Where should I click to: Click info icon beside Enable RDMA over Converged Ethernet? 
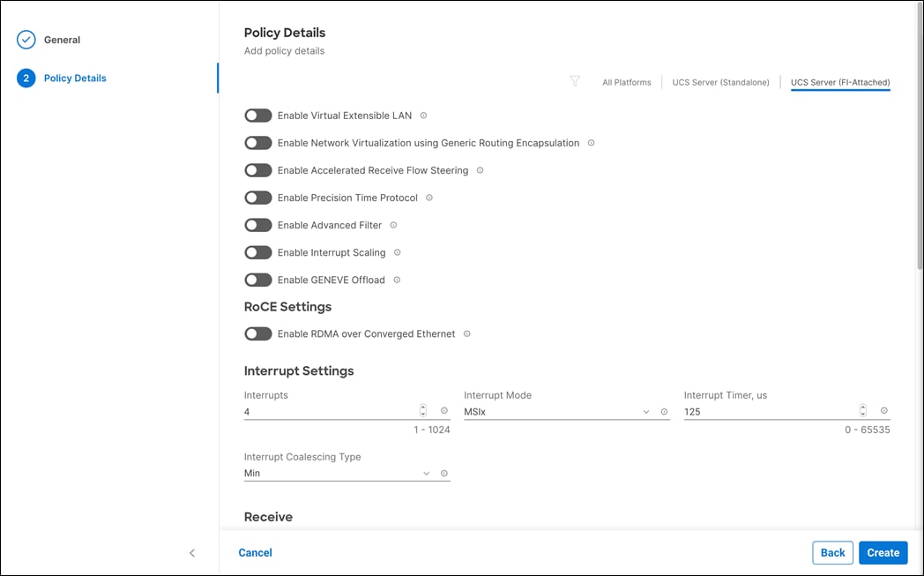[x=467, y=333]
